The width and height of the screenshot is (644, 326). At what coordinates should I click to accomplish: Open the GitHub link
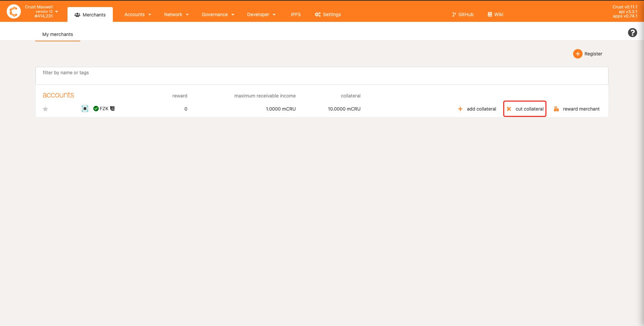(463, 14)
